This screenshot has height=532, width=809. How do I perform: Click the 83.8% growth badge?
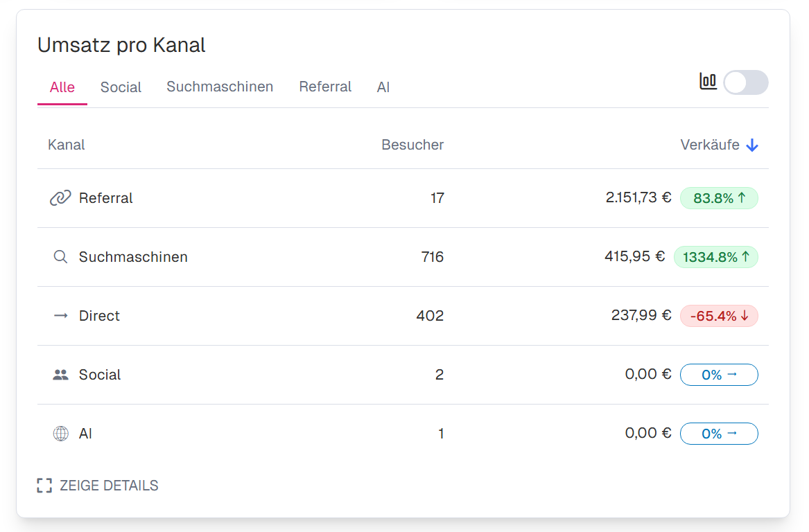719,198
